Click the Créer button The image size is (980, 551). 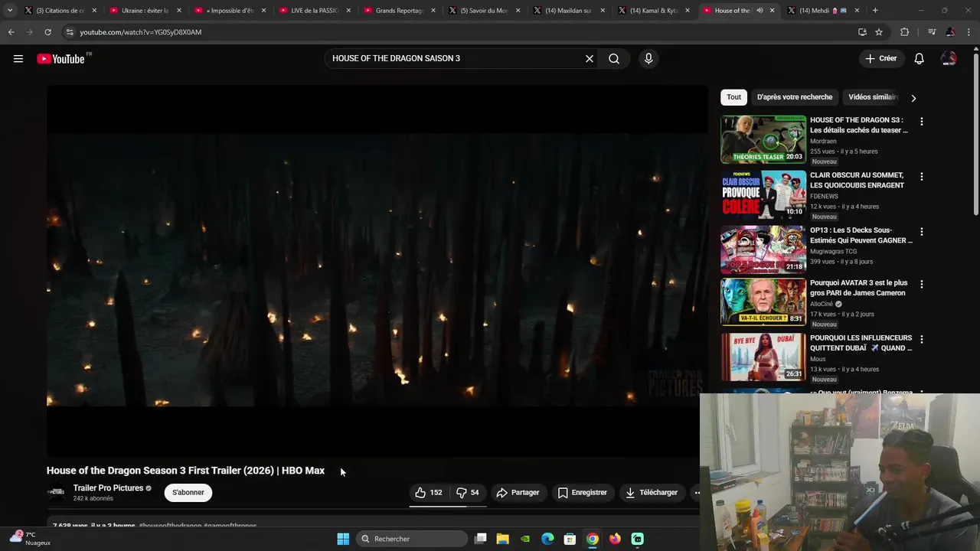(880, 59)
